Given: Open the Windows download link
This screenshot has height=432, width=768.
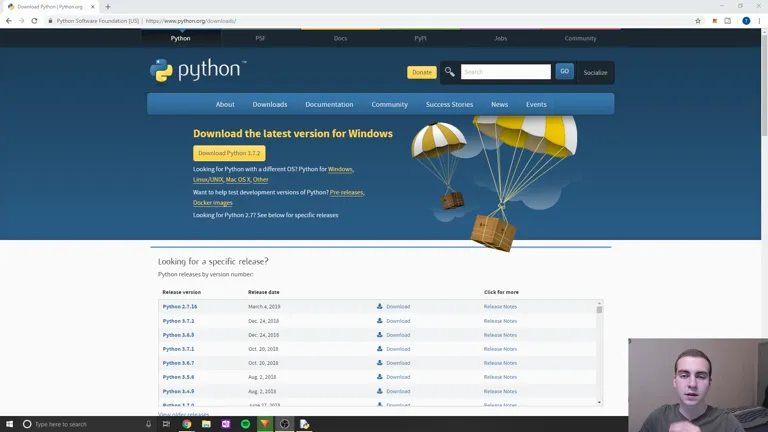Looking at the screenshot, I should tap(340, 169).
